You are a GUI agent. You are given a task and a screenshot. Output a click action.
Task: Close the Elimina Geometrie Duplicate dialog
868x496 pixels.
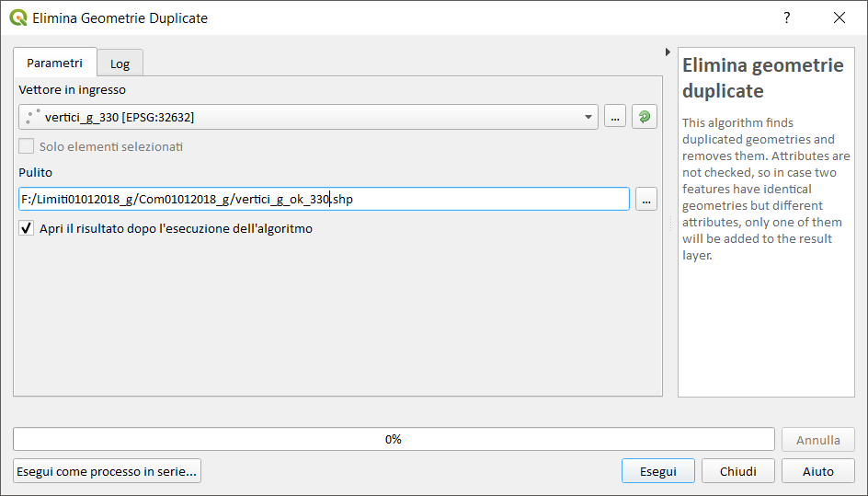(x=839, y=17)
